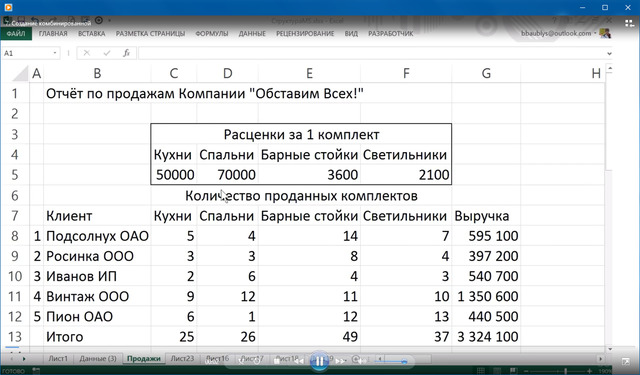Viewport: 640px width, 375px height.
Task: Select column C header
Action: [174, 73]
